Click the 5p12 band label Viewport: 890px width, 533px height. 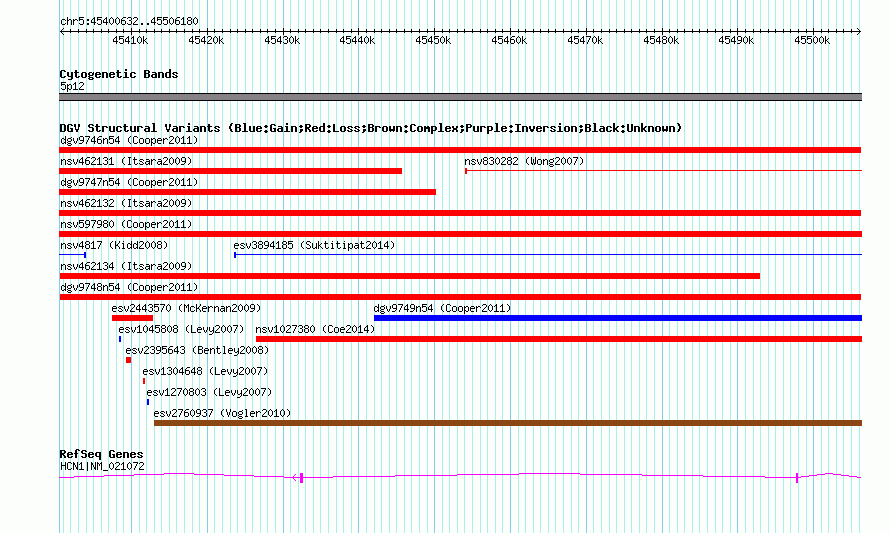click(x=72, y=86)
